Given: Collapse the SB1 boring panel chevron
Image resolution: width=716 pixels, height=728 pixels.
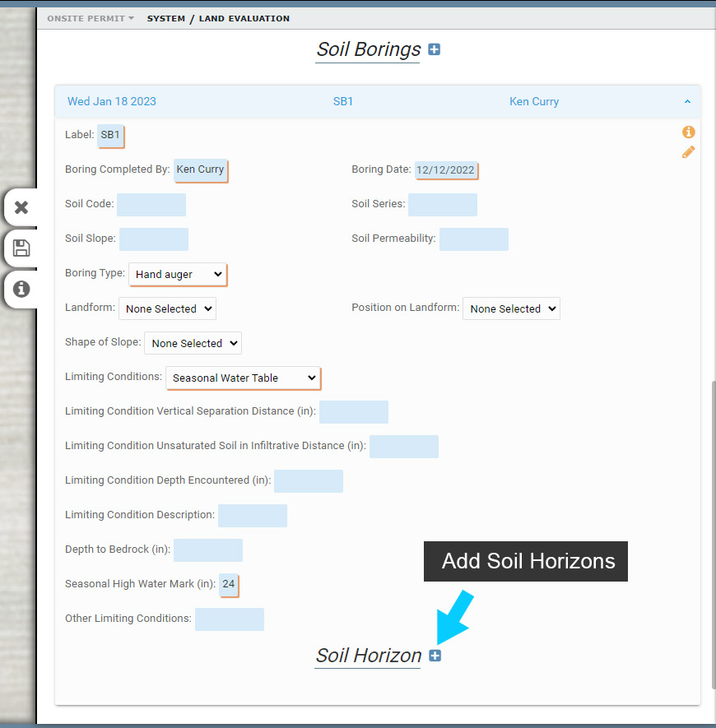Looking at the screenshot, I should point(687,102).
